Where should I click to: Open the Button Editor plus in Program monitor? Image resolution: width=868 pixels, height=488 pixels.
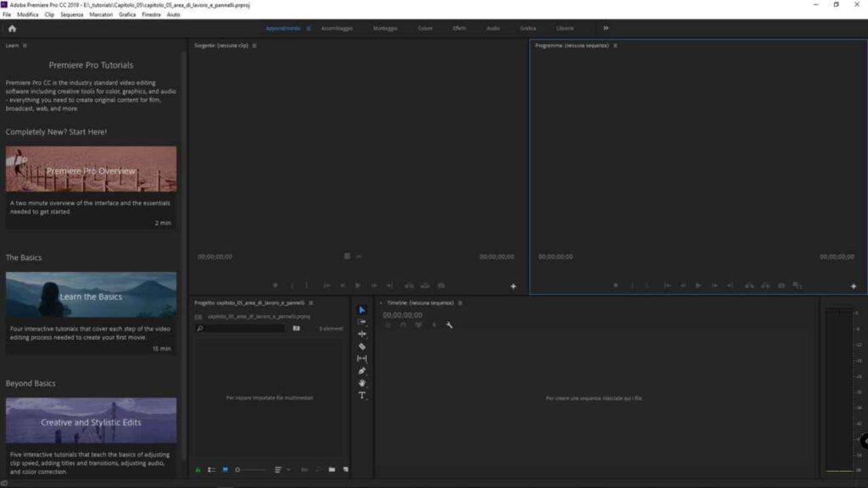(x=854, y=286)
